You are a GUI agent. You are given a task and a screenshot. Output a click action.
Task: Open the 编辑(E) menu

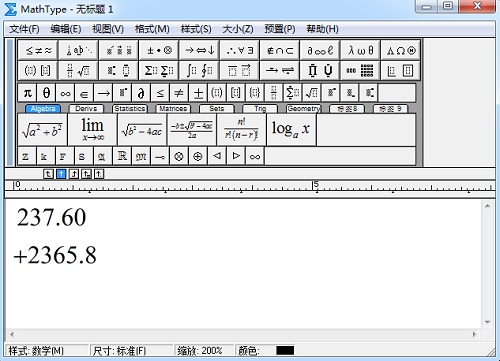point(66,29)
